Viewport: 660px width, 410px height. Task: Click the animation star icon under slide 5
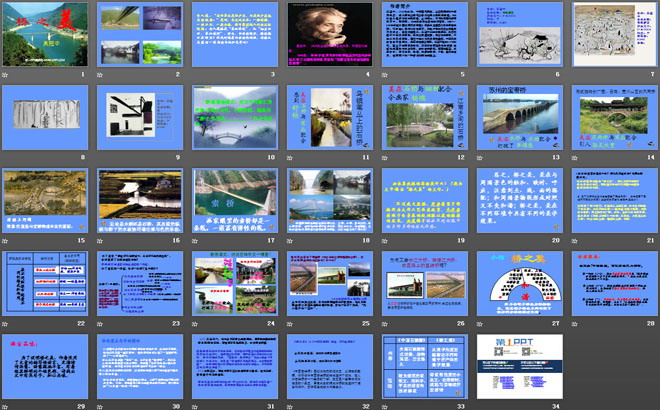pyautogui.click(x=385, y=75)
